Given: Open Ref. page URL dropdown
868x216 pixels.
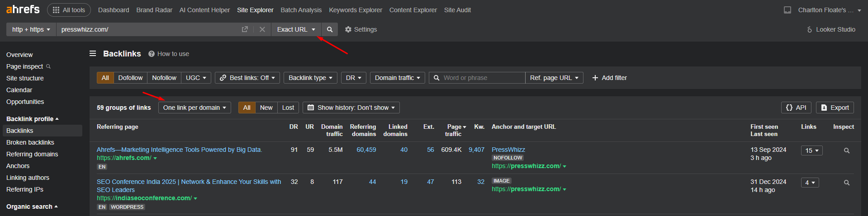Looking at the screenshot, I should tap(554, 78).
